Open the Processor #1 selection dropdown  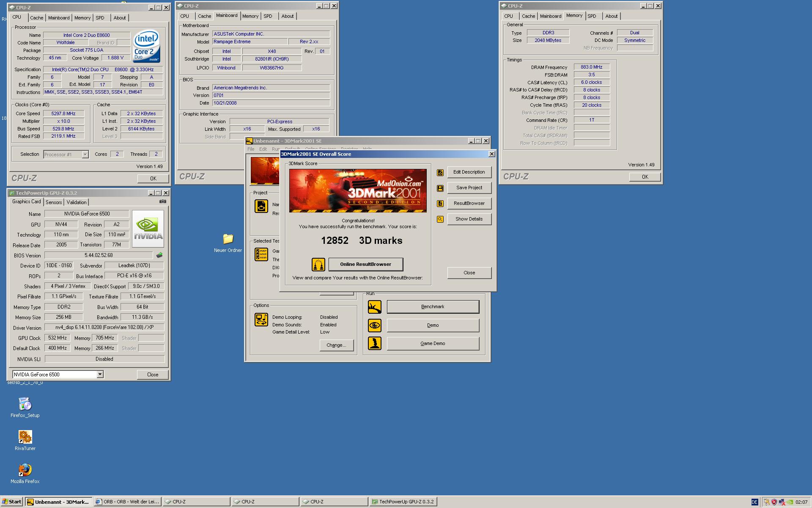[85, 155]
